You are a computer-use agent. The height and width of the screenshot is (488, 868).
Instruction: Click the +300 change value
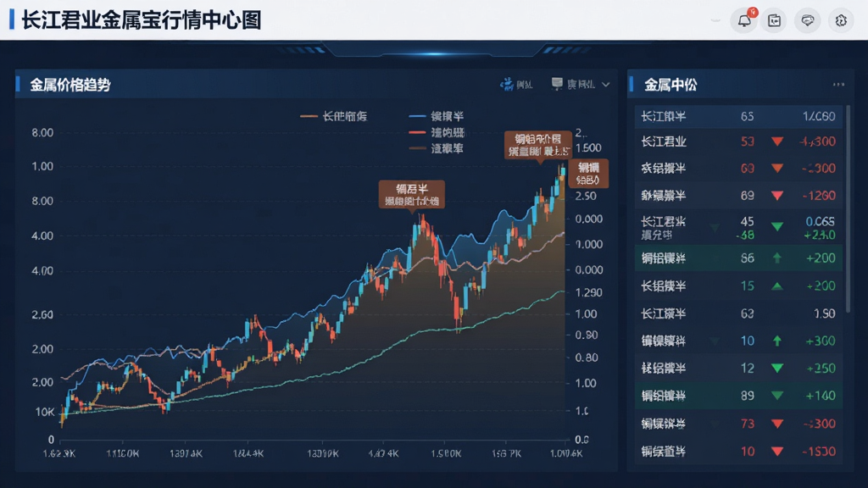tap(821, 341)
